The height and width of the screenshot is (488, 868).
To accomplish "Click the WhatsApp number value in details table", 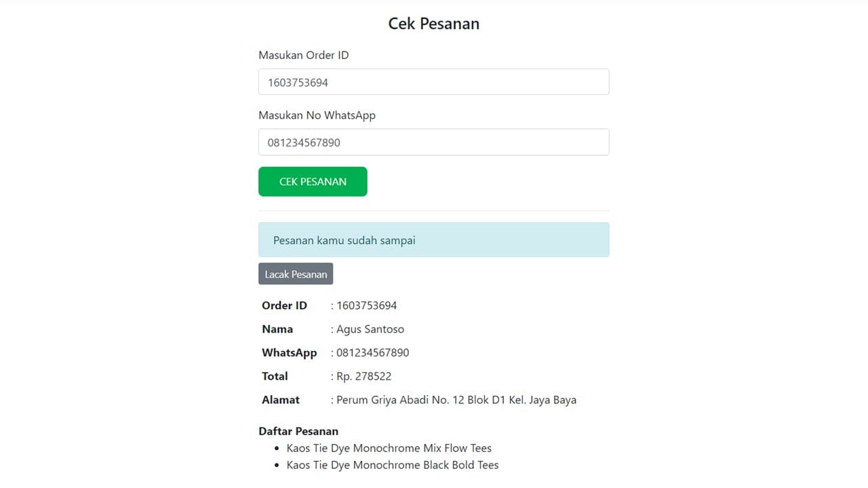I will click(x=372, y=352).
